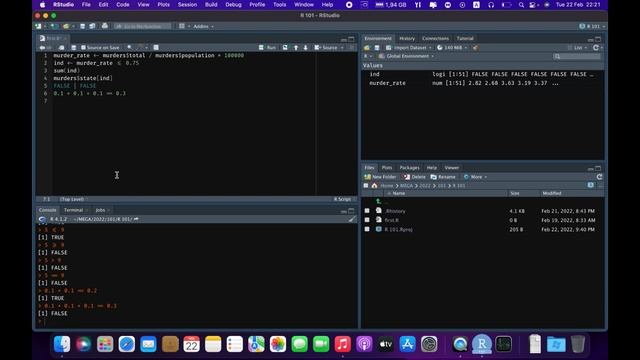Open the More dropdown in Files pane

[x=476, y=177]
